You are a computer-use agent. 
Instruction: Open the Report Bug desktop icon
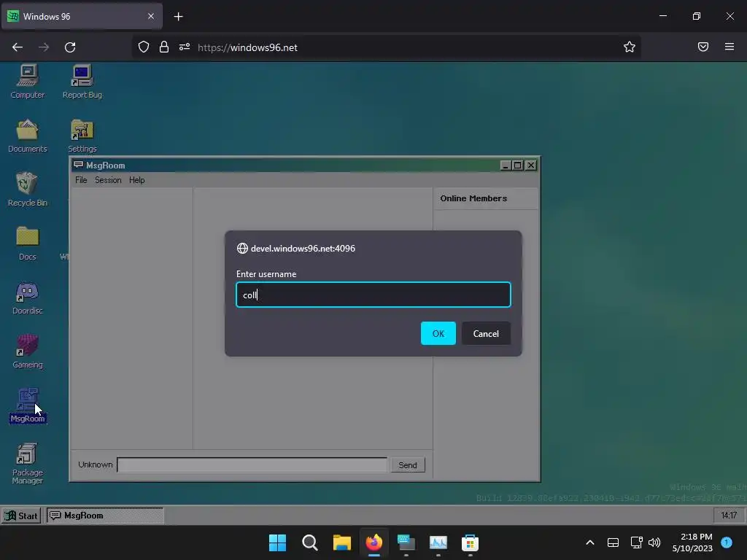click(82, 82)
